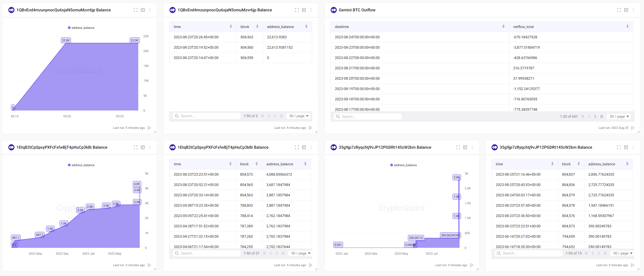
Task: Open query editor icon on 35g9jp7z Balance chart panel
Action: tap(465, 147)
